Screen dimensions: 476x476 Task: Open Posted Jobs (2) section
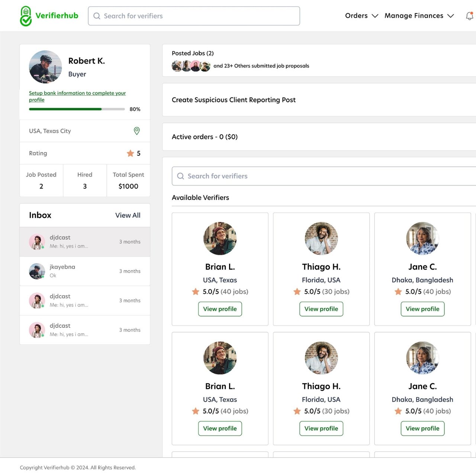tap(193, 53)
